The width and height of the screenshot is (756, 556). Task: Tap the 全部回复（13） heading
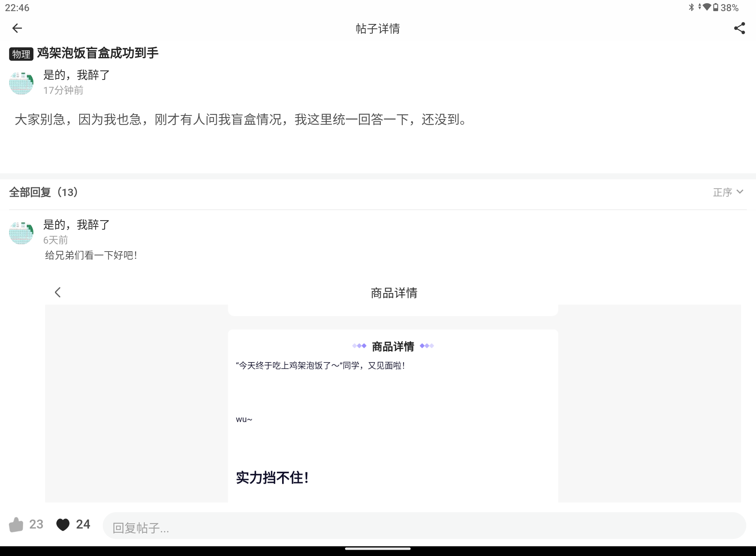click(44, 192)
